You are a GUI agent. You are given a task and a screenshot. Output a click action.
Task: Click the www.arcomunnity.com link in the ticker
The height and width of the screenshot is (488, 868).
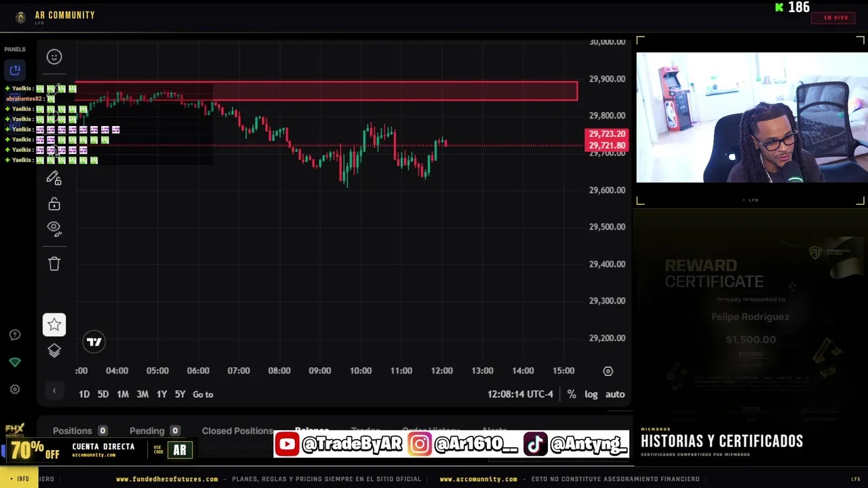[478, 479]
